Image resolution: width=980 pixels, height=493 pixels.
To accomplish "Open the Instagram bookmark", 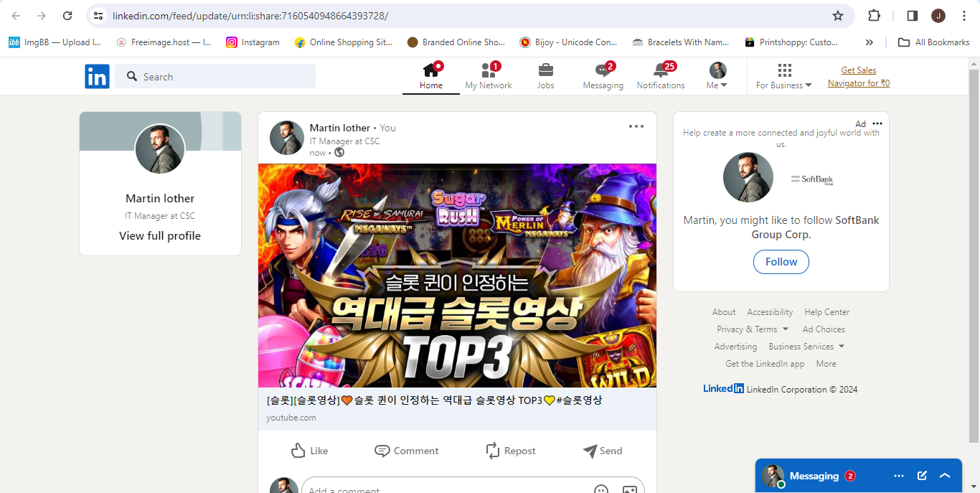I will tap(253, 42).
